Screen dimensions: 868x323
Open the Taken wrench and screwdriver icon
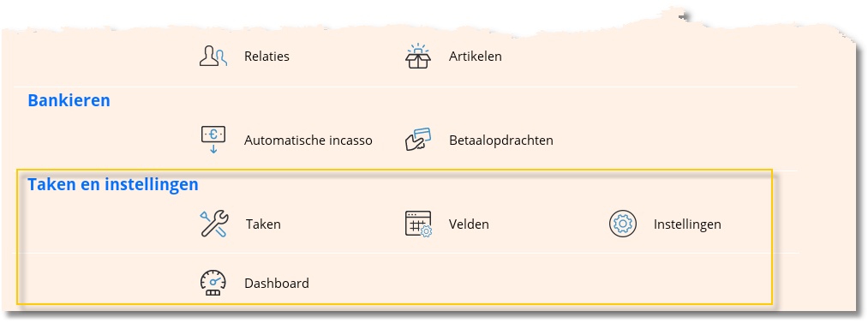coord(213,224)
